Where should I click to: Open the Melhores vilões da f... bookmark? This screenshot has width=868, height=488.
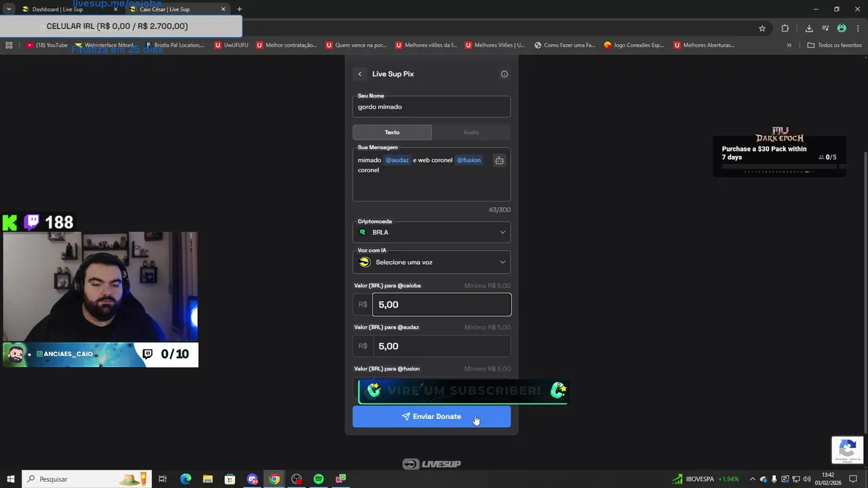click(426, 45)
